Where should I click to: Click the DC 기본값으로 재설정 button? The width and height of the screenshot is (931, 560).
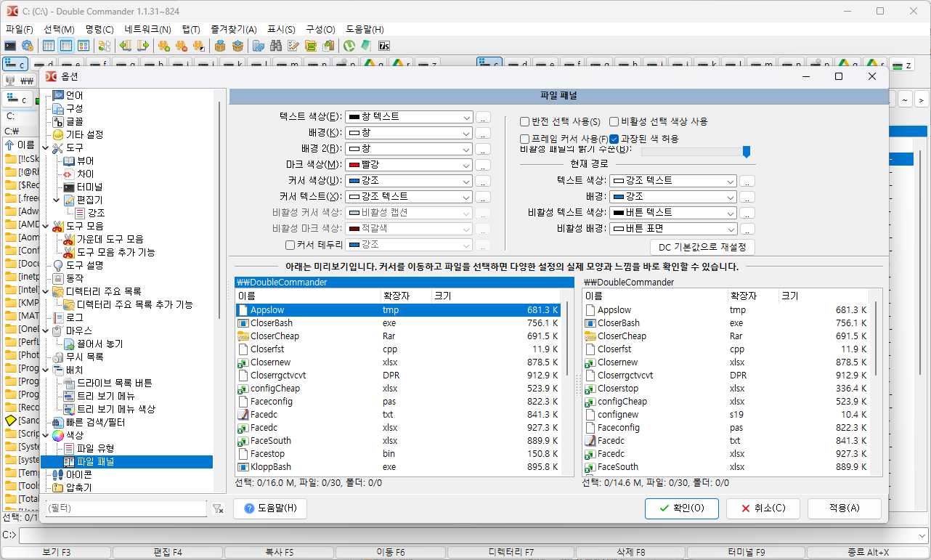(702, 247)
